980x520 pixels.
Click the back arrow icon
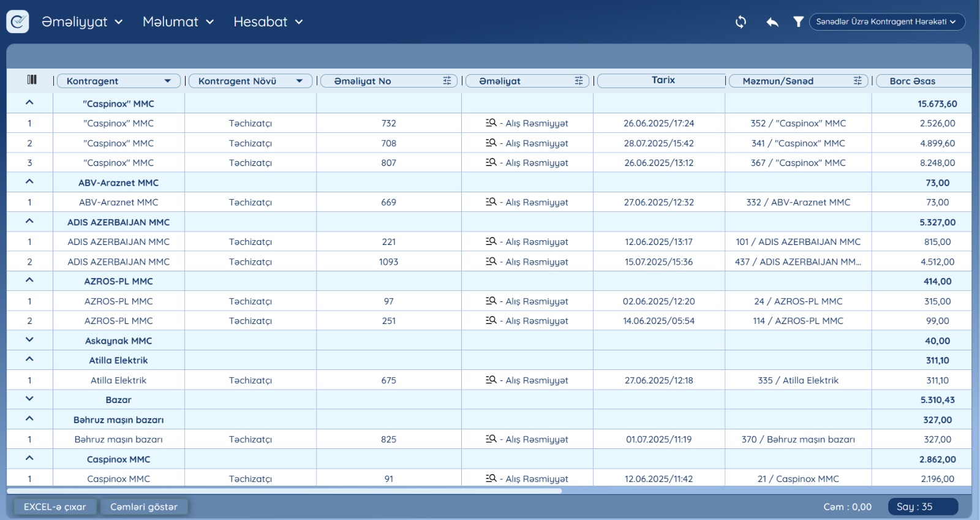772,22
